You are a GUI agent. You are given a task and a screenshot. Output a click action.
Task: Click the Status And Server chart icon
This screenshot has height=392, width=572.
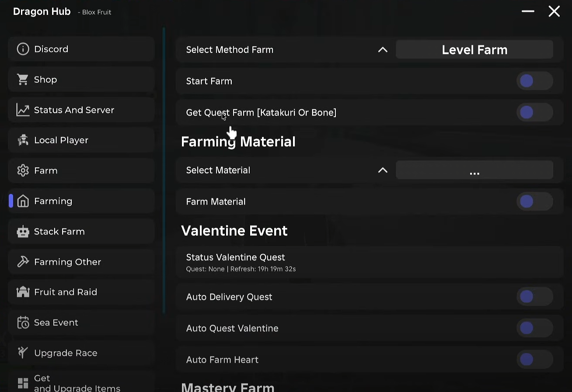pyautogui.click(x=23, y=110)
